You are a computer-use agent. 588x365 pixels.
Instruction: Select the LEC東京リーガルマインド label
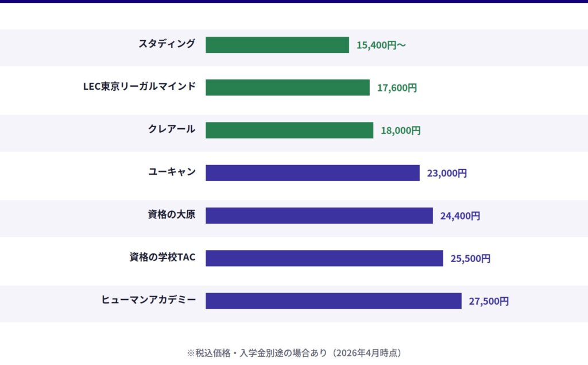click(x=140, y=87)
